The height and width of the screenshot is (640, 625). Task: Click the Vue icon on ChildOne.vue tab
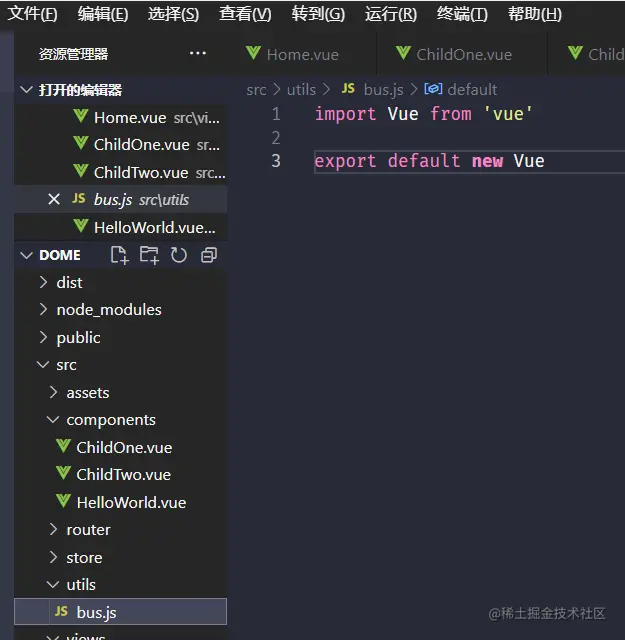403,53
